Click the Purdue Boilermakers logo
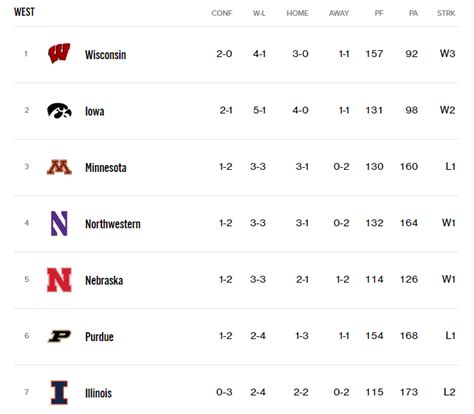Image resolution: width=474 pixels, height=414 pixels. click(x=59, y=336)
